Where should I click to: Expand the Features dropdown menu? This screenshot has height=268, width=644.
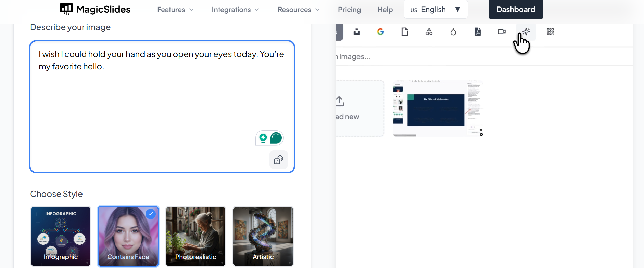tap(175, 10)
